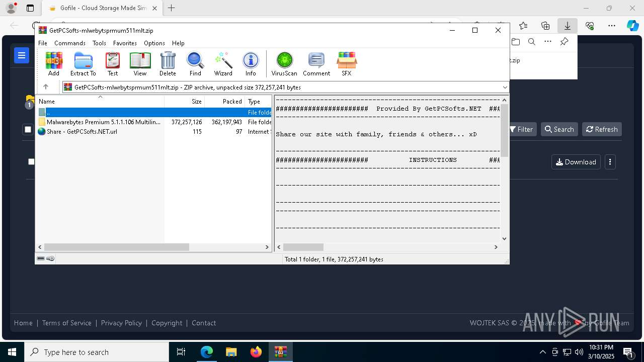Click the Gofile Refresh button
The image size is (644, 362).
pos(602,129)
